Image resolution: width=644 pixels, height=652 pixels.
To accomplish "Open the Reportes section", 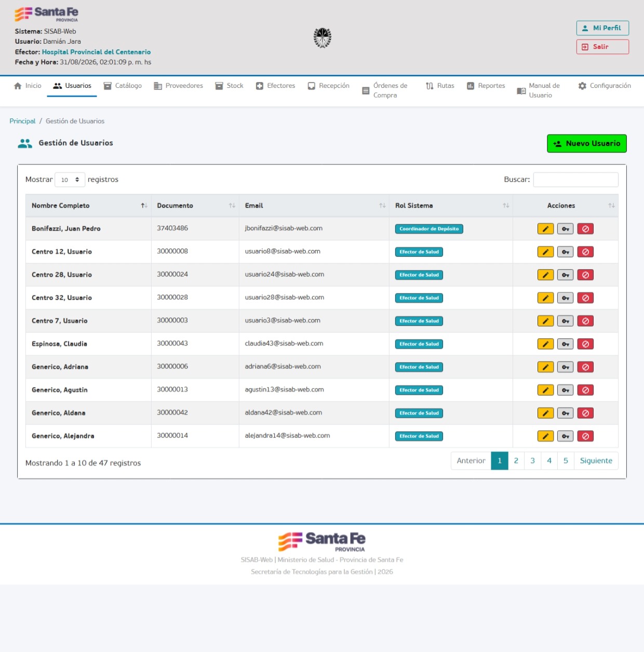I will click(x=486, y=86).
